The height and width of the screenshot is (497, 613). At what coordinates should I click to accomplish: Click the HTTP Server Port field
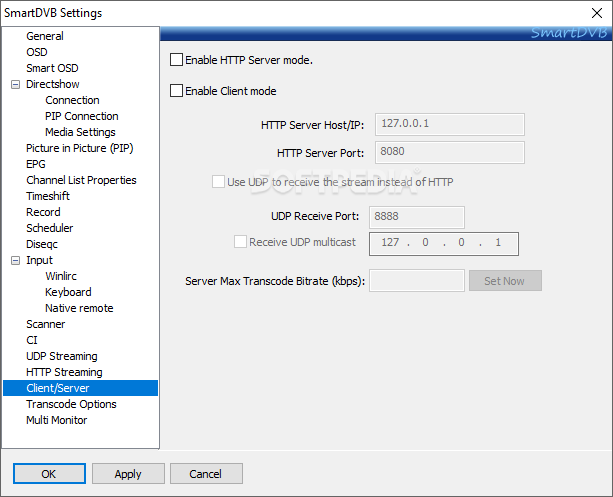click(450, 152)
